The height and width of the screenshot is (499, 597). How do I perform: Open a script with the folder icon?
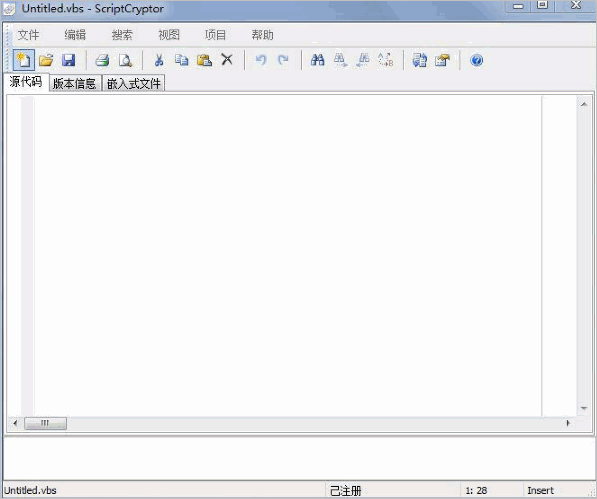click(x=46, y=60)
